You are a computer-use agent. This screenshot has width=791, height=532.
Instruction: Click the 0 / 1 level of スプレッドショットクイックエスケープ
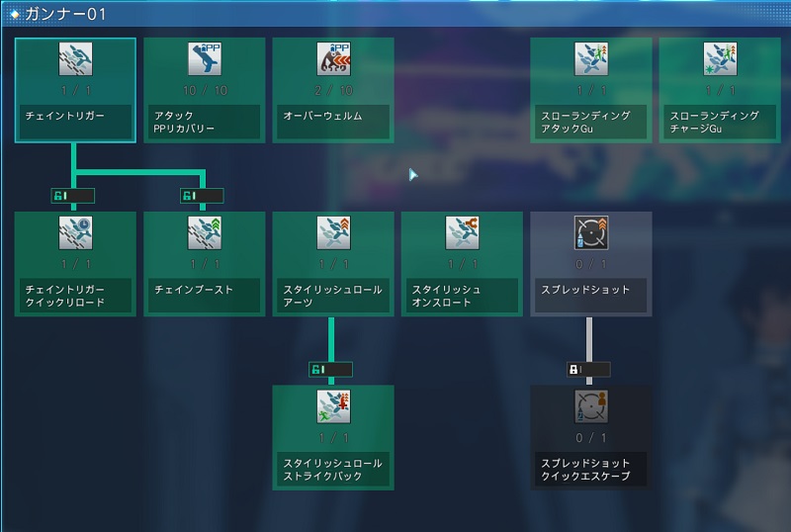tap(590, 438)
